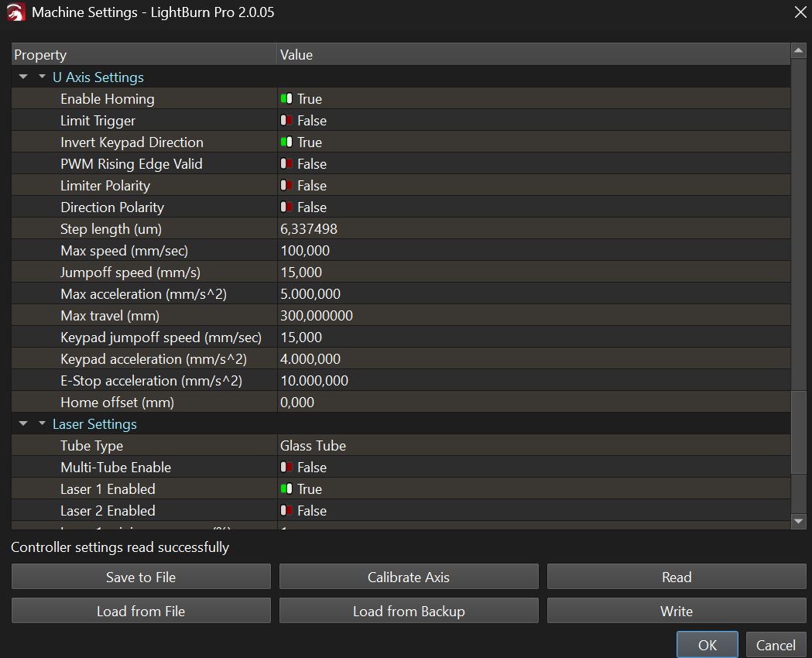
Task: Open the Calibrate Axis dialog
Action: 409,577
